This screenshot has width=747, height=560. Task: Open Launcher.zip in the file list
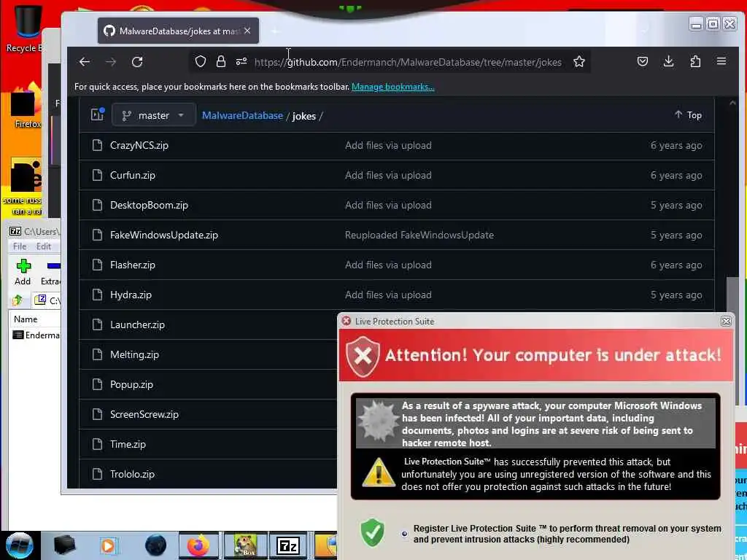[137, 324]
